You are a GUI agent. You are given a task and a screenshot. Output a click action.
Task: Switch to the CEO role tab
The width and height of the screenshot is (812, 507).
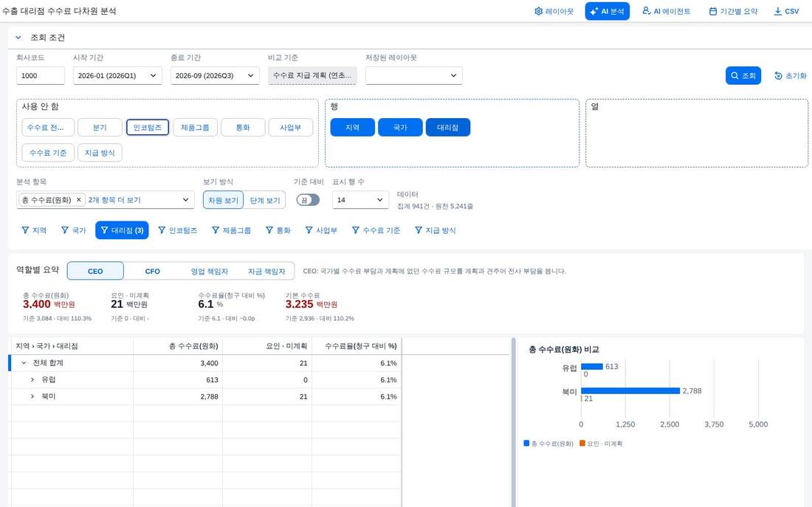[95, 271]
